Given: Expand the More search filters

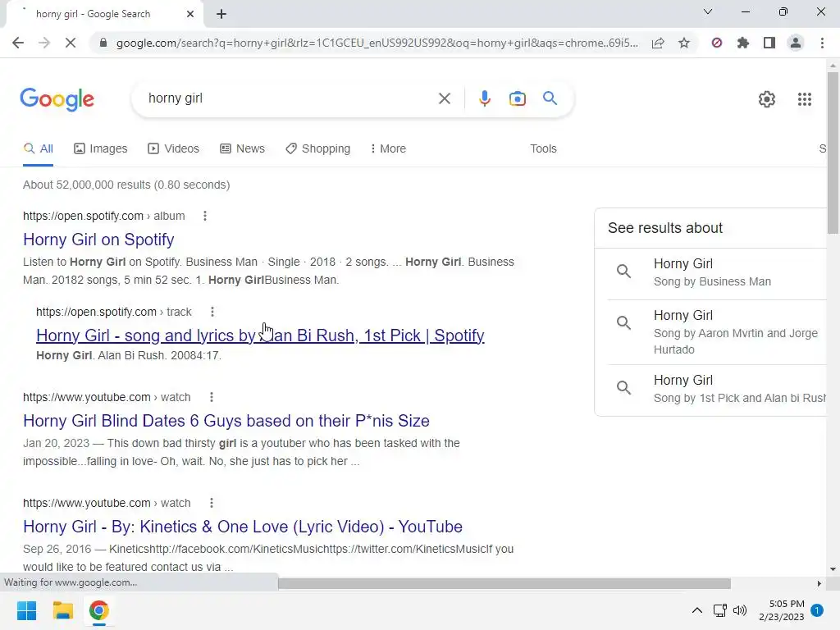Looking at the screenshot, I should [388, 148].
